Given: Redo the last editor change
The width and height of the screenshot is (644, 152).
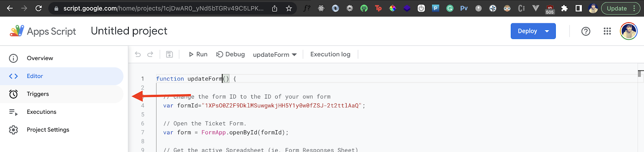Looking at the screenshot, I should tap(150, 54).
